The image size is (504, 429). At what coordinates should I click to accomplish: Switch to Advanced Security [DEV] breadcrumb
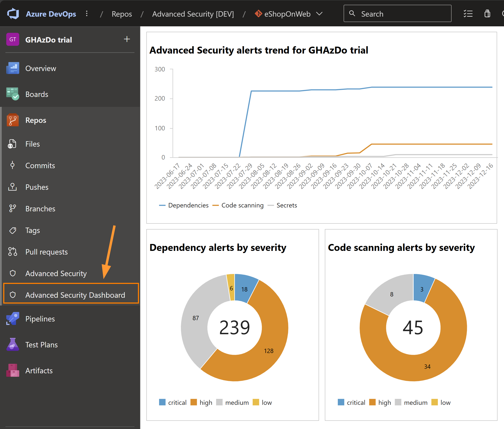point(193,14)
